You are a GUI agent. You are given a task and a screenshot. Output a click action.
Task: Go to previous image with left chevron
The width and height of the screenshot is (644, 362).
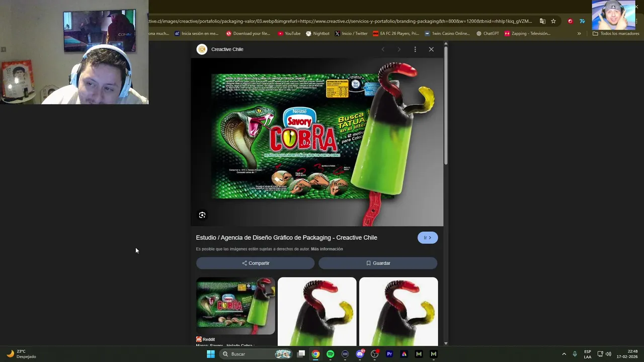(x=383, y=49)
